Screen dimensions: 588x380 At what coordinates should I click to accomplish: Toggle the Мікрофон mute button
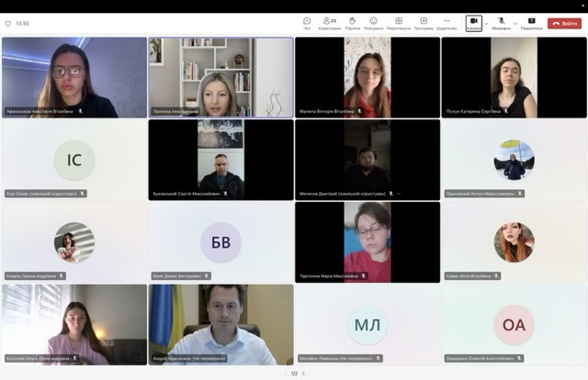click(502, 22)
